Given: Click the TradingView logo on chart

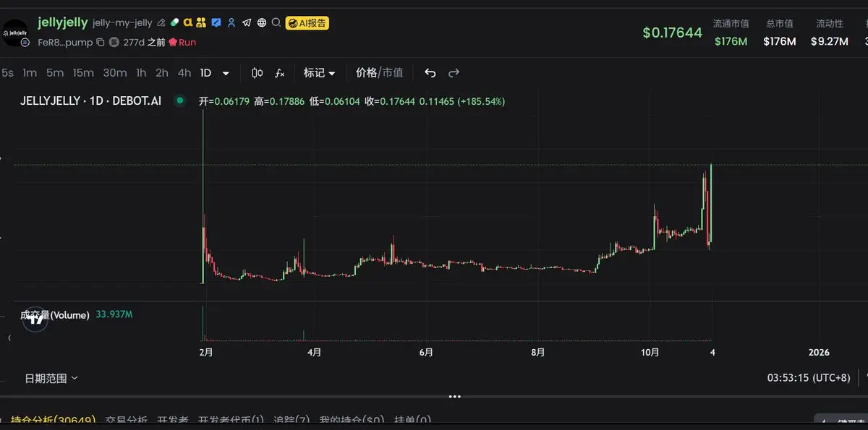Looking at the screenshot, I should (x=35, y=320).
